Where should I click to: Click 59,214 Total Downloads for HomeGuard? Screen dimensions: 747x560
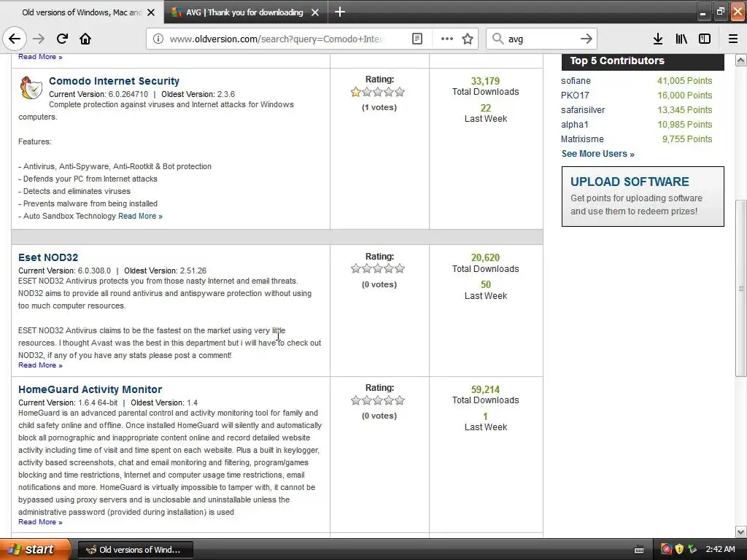[485, 394]
